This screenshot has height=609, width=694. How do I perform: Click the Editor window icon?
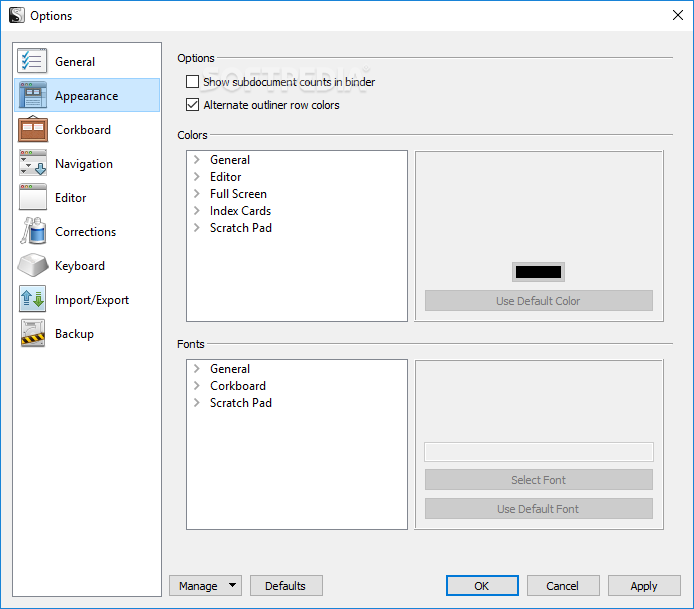click(33, 197)
